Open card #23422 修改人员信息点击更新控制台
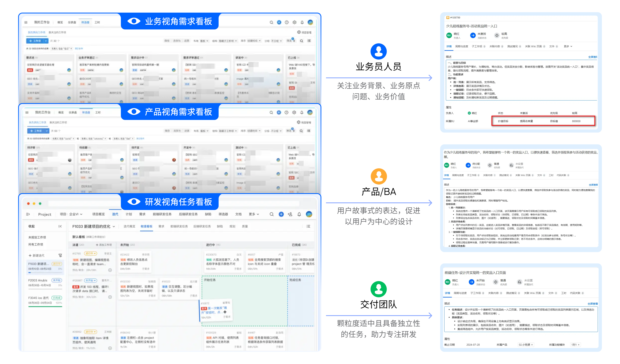The image size is (620, 364). pos(135,262)
